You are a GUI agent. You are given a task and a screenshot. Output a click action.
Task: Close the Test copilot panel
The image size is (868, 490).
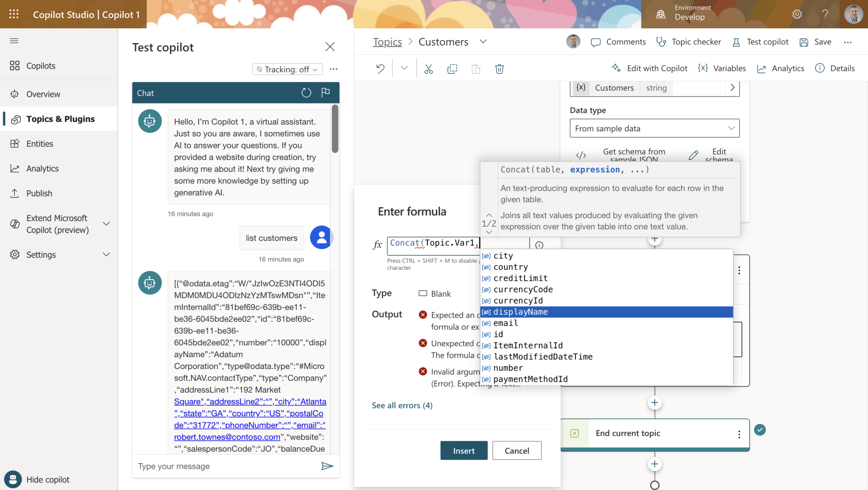coord(330,47)
